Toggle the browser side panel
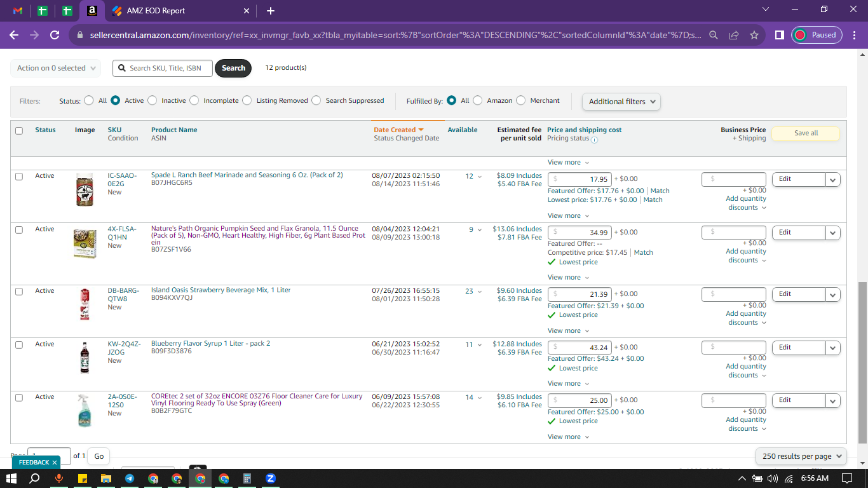 [779, 35]
